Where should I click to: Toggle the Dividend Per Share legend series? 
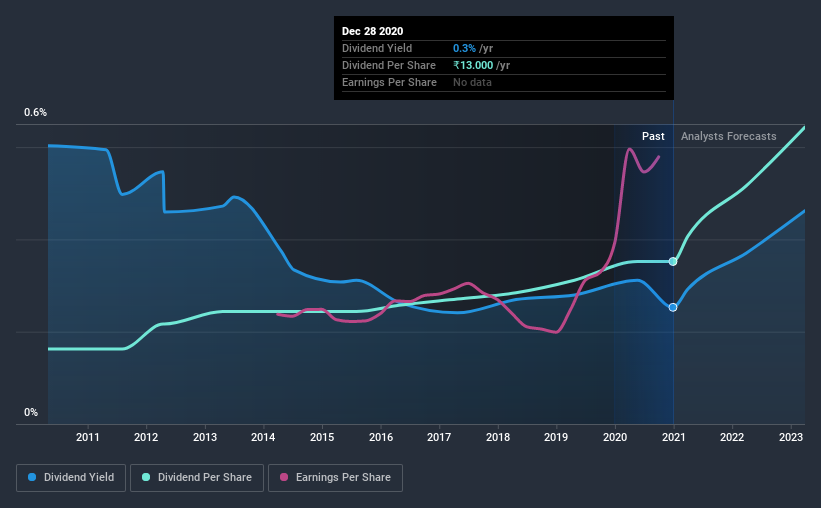point(197,478)
